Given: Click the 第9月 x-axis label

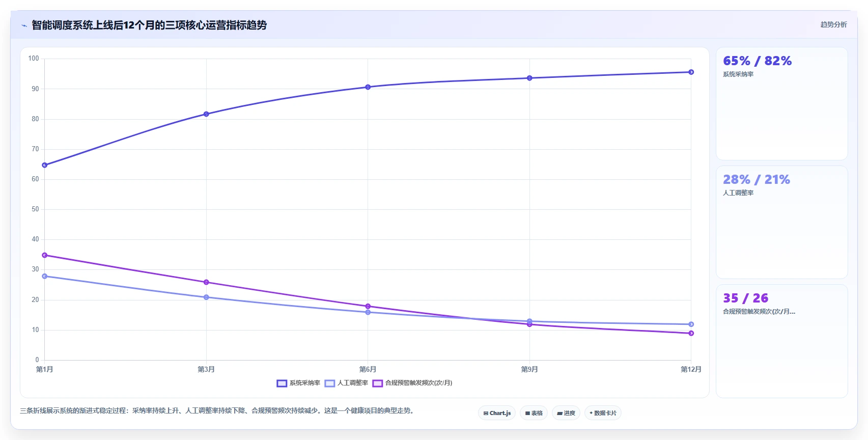Looking at the screenshot, I should click(529, 369).
